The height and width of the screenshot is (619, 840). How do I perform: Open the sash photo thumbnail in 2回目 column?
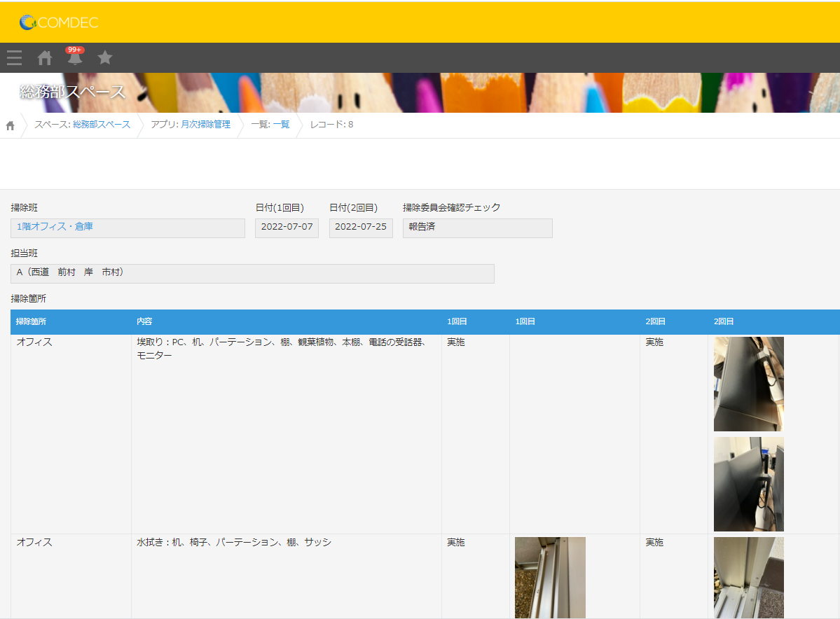748,577
